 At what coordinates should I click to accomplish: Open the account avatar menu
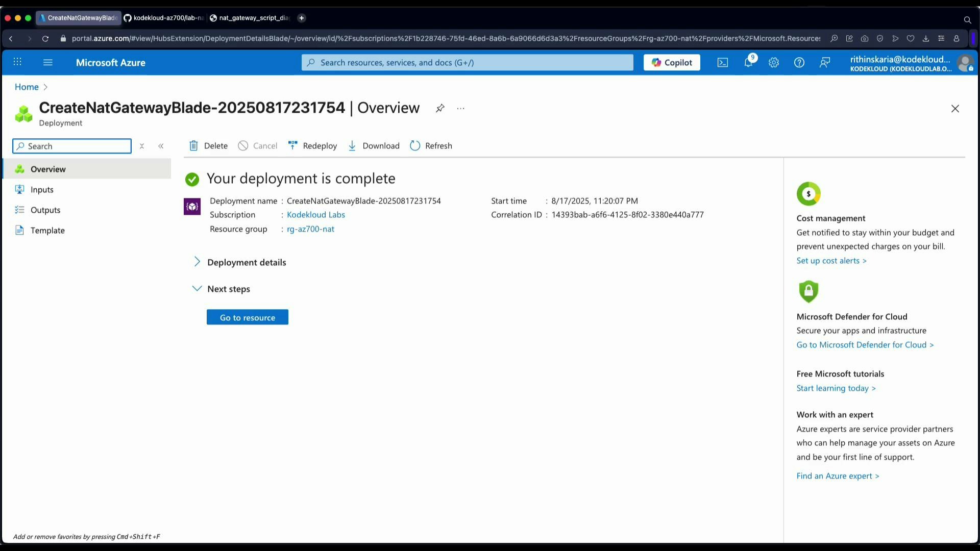pyautogui.click(x=965, y=63)
